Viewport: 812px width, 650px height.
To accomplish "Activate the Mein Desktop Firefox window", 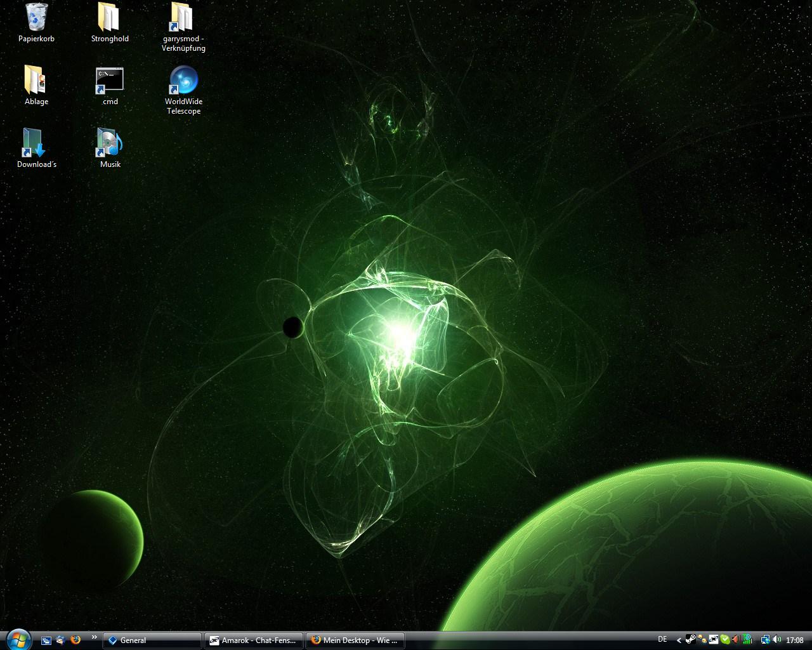I will [355, 640].
